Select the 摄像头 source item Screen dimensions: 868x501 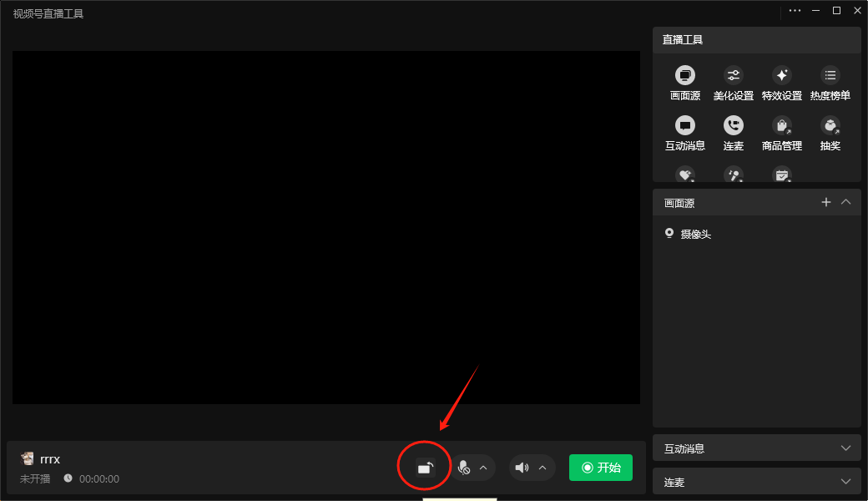pyautogui.click(x=757, y=234)
